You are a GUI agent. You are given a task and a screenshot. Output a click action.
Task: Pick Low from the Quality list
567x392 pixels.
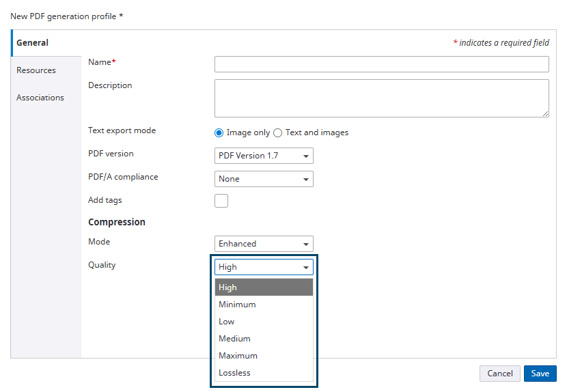pyautogui.click(x=264, y=322)
